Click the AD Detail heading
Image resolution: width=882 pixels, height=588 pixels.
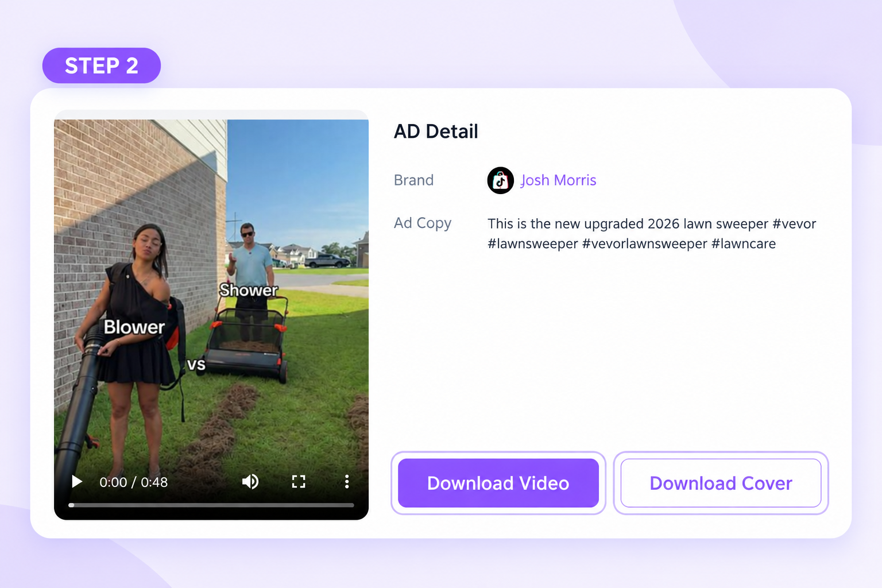pos(436,131)
